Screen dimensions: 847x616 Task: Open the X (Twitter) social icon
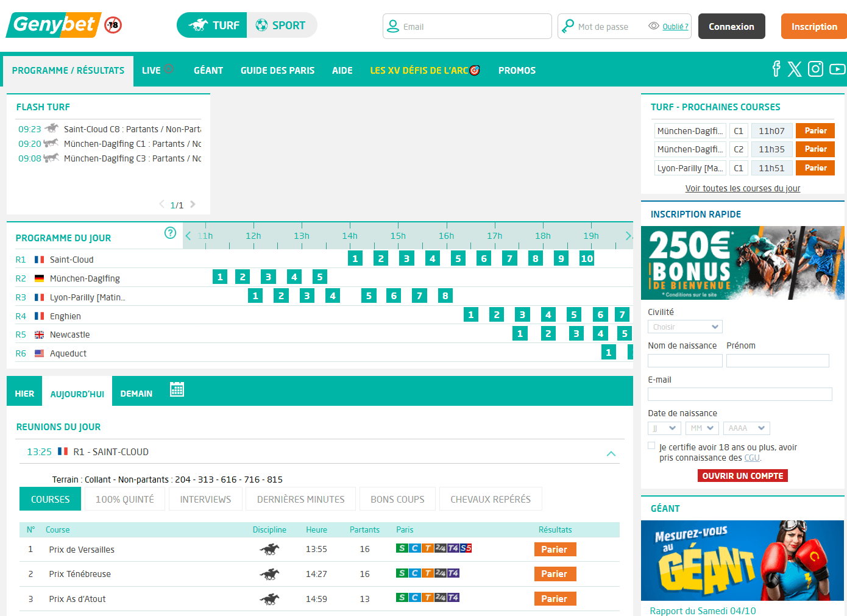pyautogui.click(x=795, y=69)
